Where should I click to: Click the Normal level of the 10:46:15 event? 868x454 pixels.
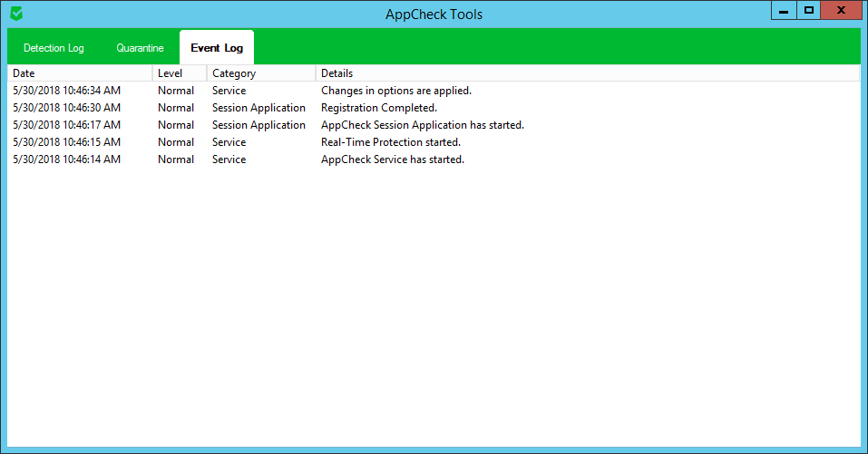point(176,142)
